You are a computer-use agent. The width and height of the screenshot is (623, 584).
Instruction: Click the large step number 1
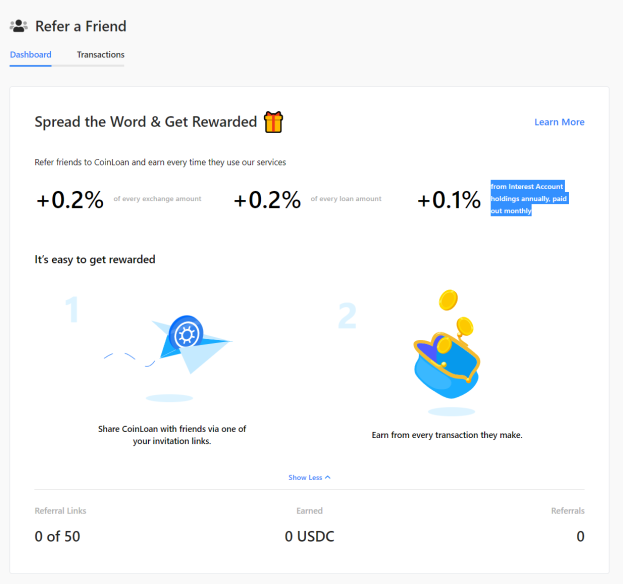point(72,309)
